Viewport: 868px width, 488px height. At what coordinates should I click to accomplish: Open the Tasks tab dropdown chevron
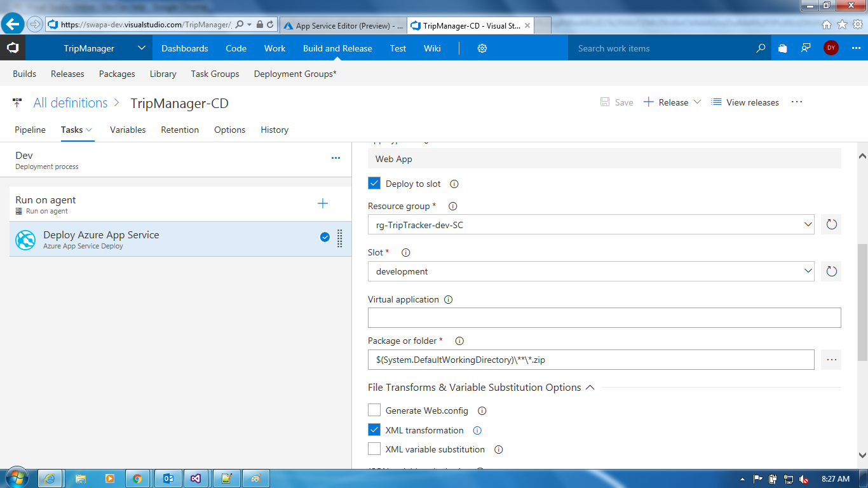[x=89, y=130]
